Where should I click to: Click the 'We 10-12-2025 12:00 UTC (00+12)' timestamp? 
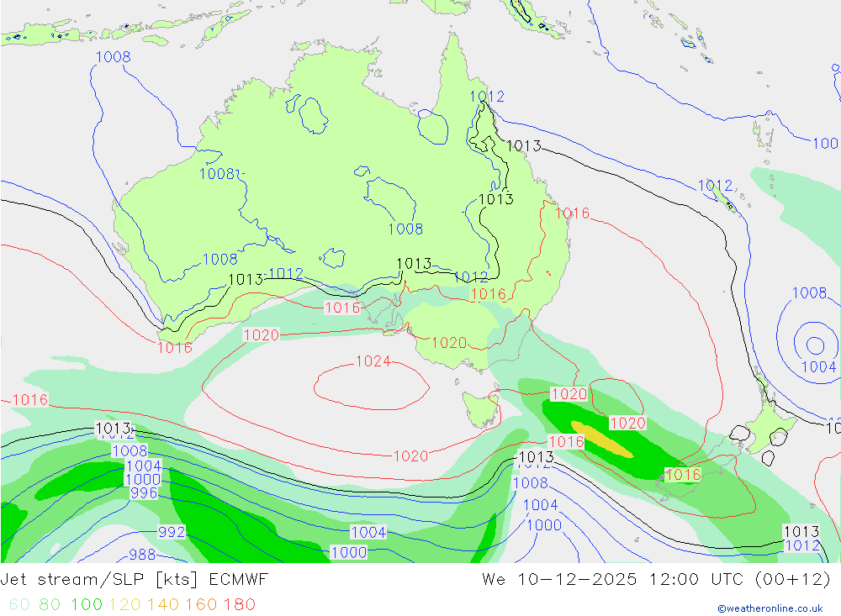[x=657, y=580]
